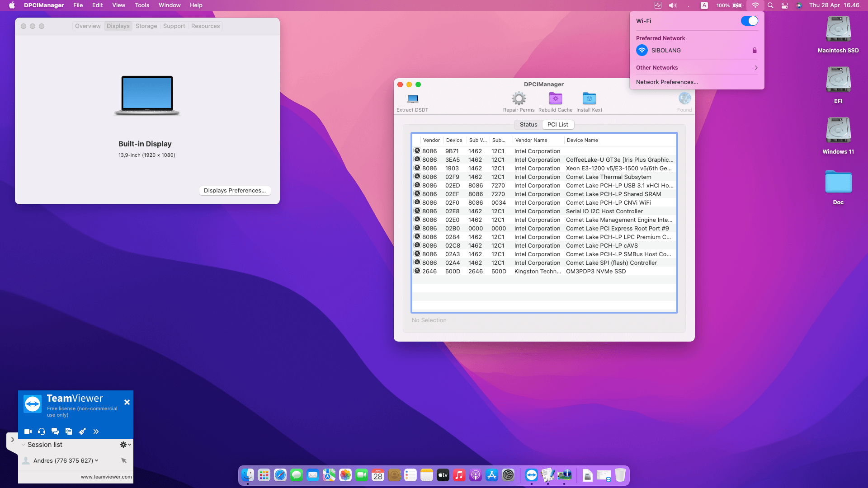Sort PCI list by Vendor column header
The image size is (868, 488).
pyautogui.click(x=431, y=140)
